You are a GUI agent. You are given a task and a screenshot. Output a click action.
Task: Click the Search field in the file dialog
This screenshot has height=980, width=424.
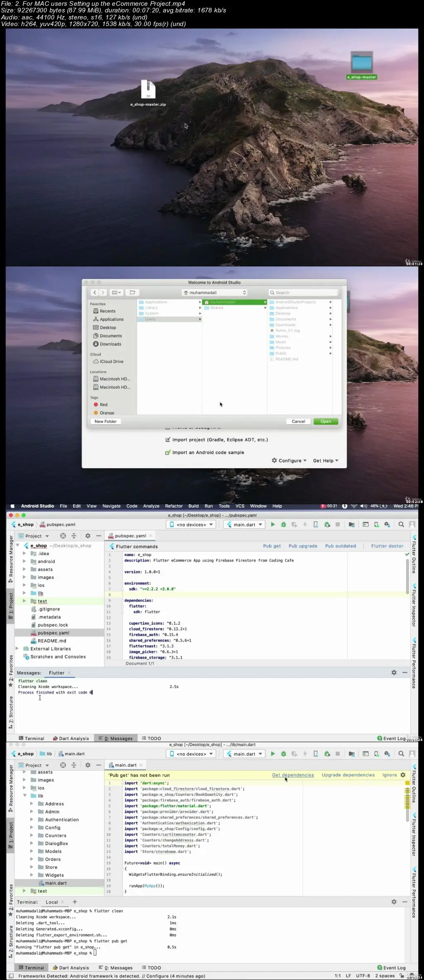click(303, 292)
